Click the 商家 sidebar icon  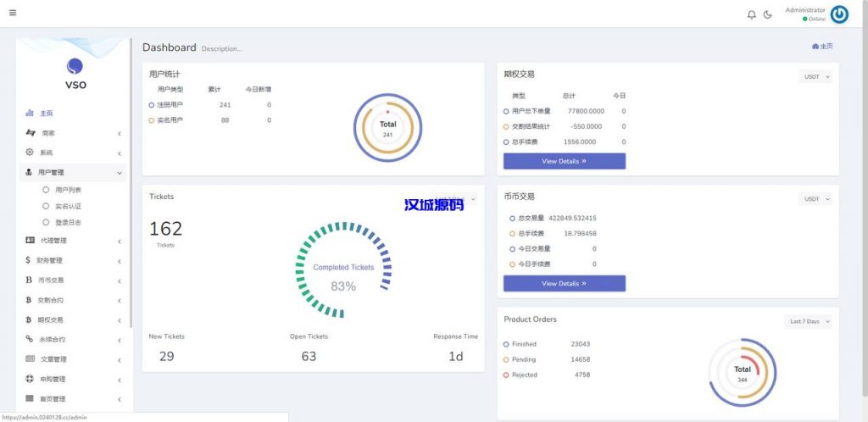coord(31,133)
